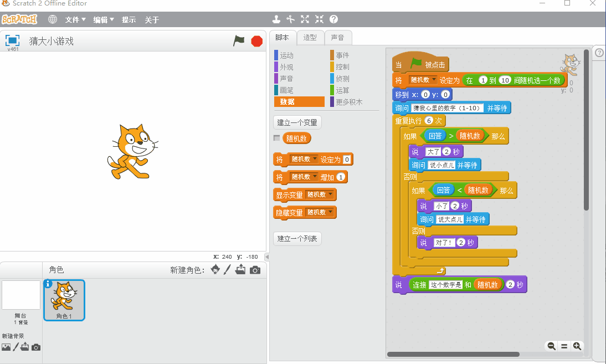Viewport: 606px width, 364px height.
Task: Expand the 编辑 dropdown menu
Action: (x=103, y=19)
